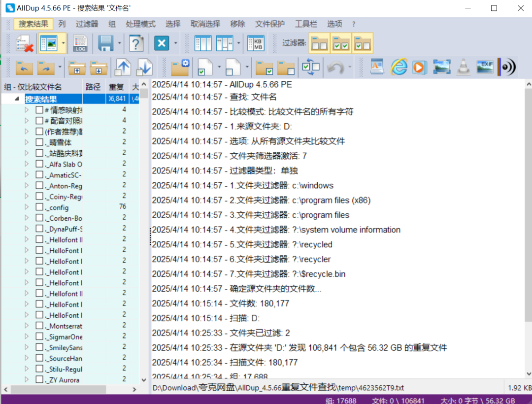Click the move down arrow icon
Screen dimensions: 532x404
coord(144,67)
